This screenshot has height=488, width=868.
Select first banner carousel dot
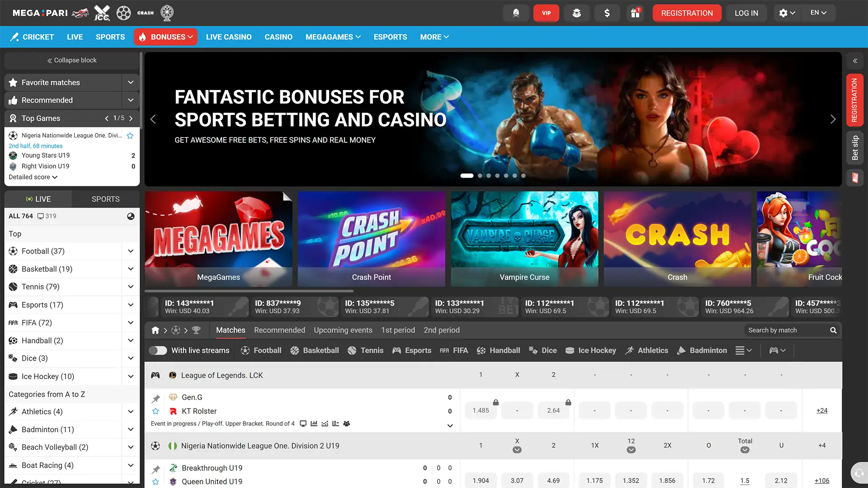coord(467,176)
